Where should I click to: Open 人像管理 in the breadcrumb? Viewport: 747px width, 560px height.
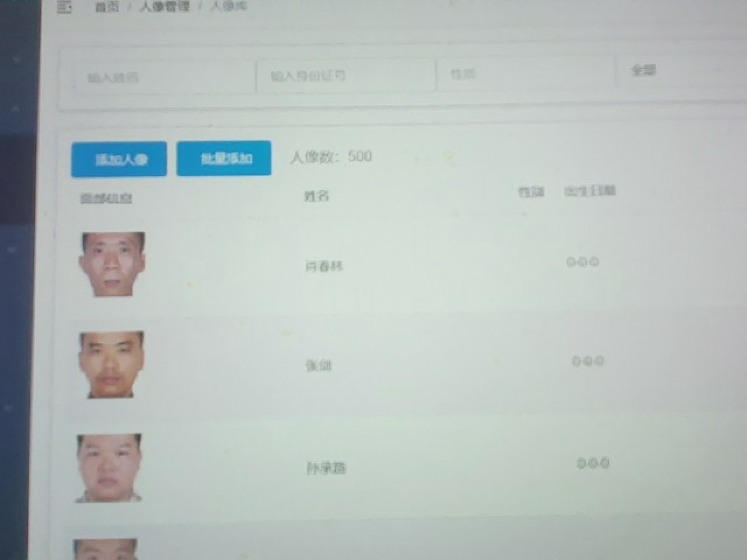pyautogui.click(x=165, y=6)
